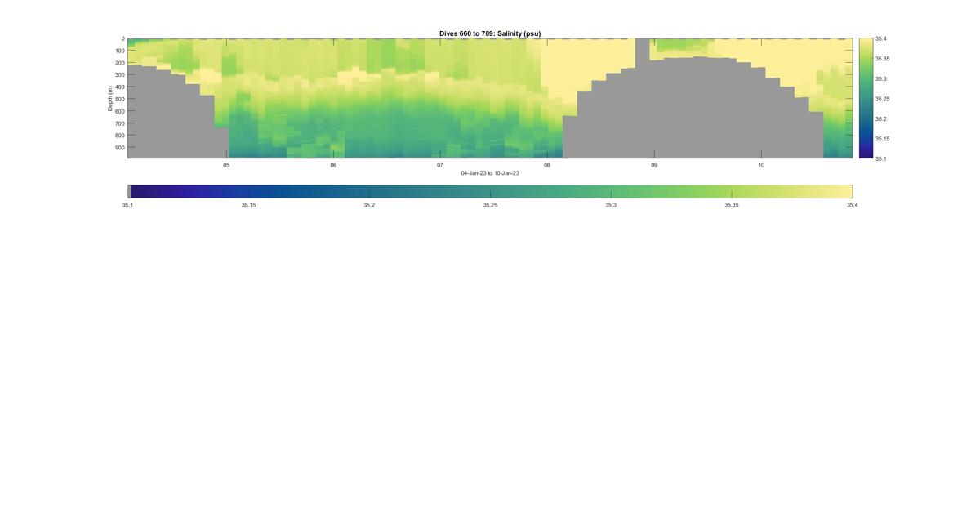The width and height of the screenshot is (980, 508).
Task: Click '35.25' under the horizontal colorbar
Action: click(x=490, y=205)
